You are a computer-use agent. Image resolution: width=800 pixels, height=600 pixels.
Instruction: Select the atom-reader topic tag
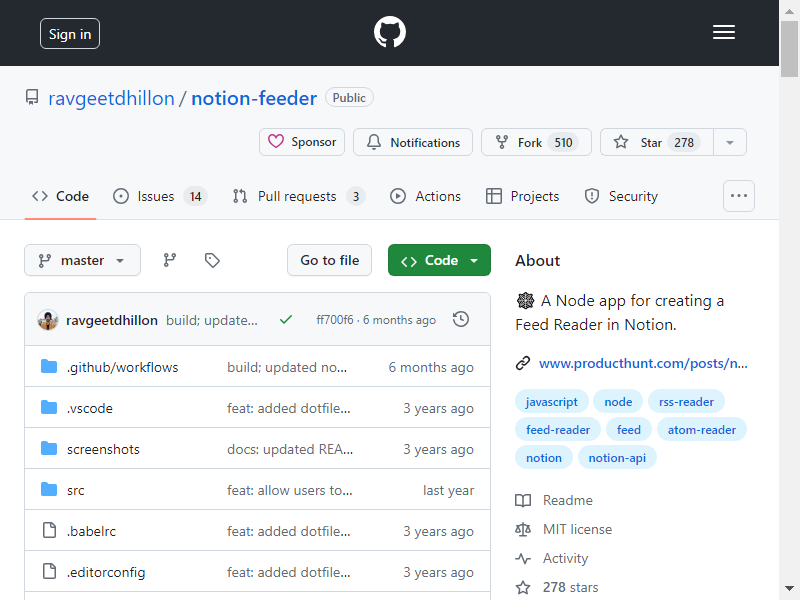(702, 430)
